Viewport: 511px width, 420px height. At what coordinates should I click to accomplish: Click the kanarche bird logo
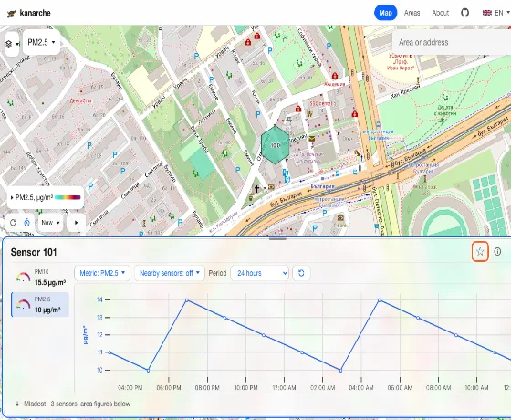pyautogui.click(x=11, y=14)
